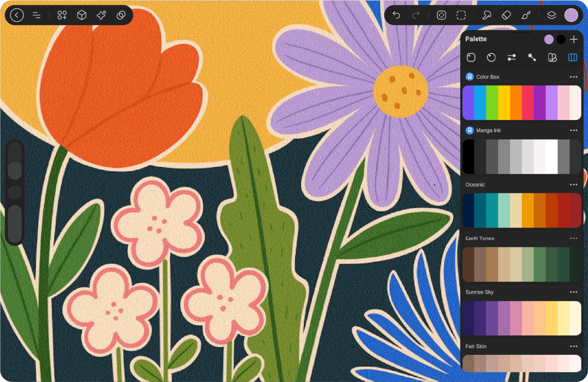Open the Adjustments sparkle icon
588x382 pixels.
click(x=101, y=15)
